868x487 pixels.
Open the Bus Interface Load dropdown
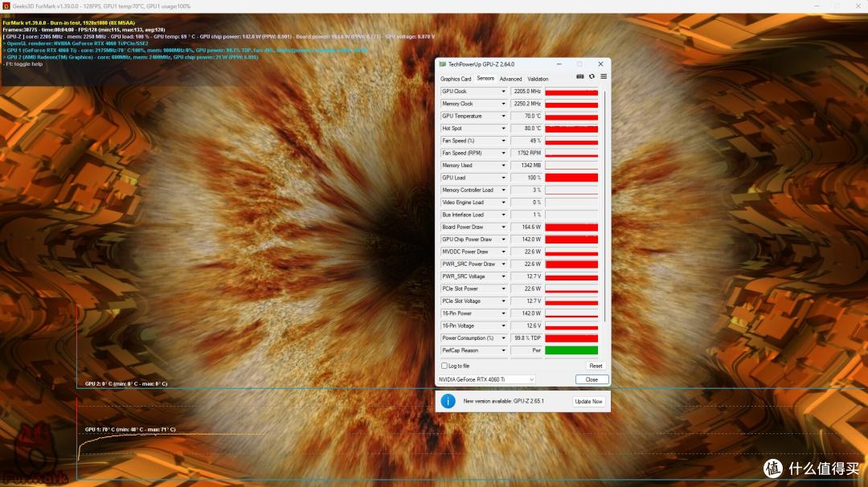503,215
